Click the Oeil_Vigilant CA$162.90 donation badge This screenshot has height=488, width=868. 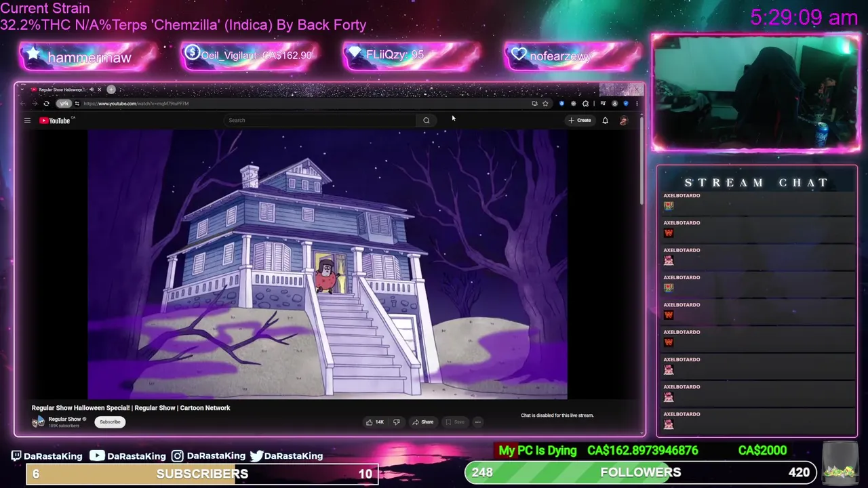coord(250,56)
